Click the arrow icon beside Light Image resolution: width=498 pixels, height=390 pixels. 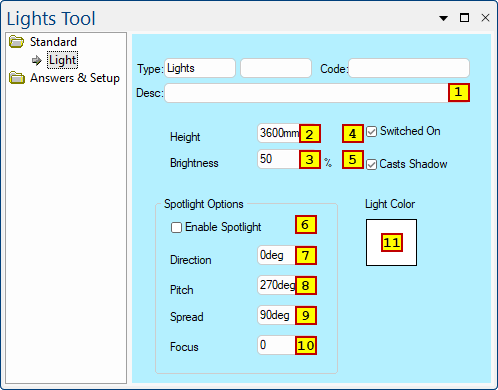coord(37,60)
